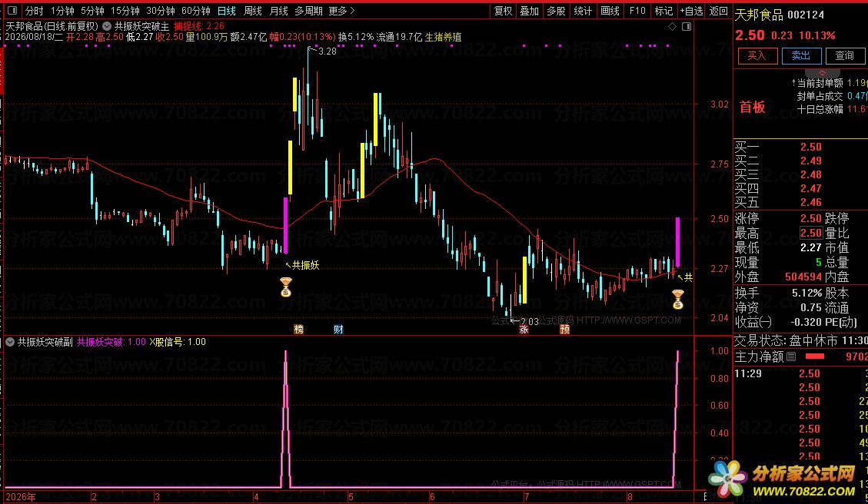Screen dimensions: 868x504
Task: Click the 买二 bid price 2.49
Action: click(810, 161)
